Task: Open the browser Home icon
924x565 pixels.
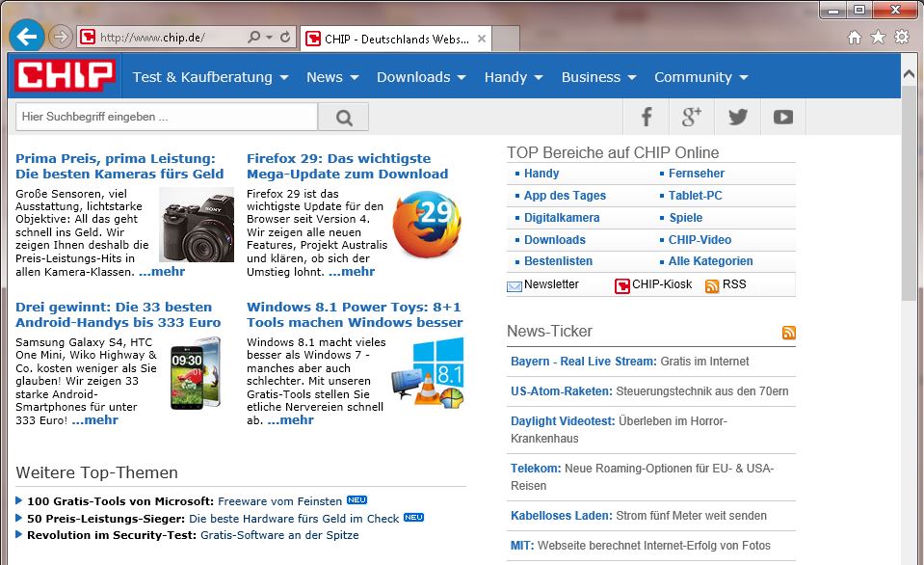Action: (x=854, y=38)
